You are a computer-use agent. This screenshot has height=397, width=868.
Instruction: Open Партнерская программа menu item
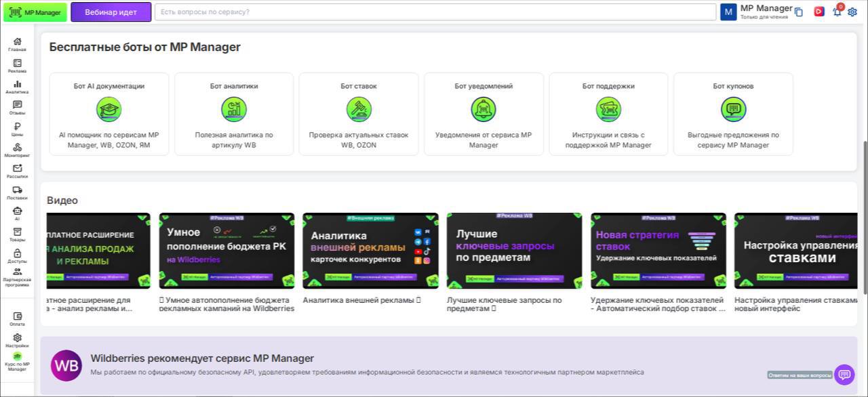[17, 276]
